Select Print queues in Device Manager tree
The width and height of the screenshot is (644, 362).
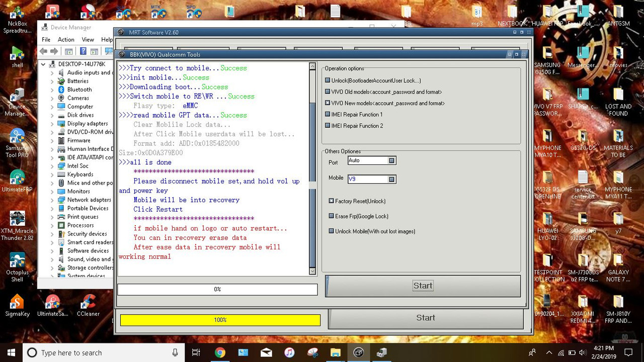tap(83, 217)
